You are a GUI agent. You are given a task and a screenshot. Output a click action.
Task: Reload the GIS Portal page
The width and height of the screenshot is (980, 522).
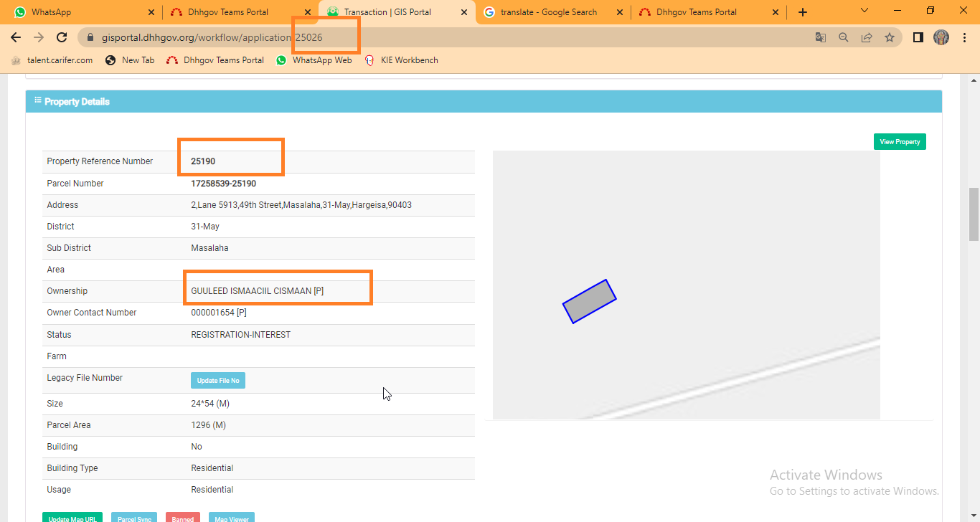point(62,37)
